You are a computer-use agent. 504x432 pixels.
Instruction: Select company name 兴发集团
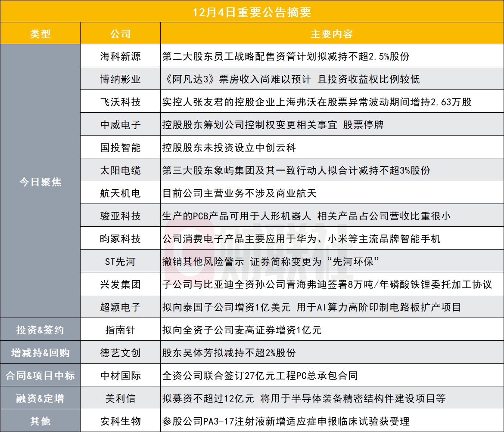click(x=120, y=284)
